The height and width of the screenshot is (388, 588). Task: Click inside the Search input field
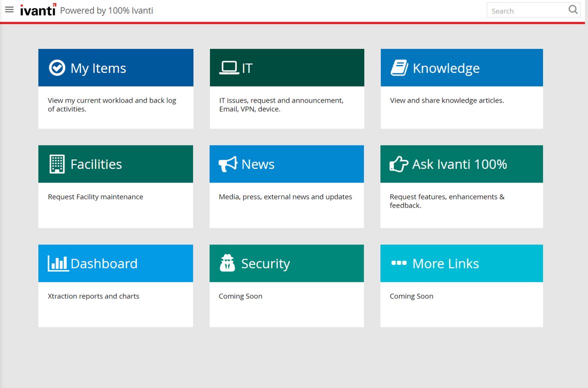pos(525,10)
